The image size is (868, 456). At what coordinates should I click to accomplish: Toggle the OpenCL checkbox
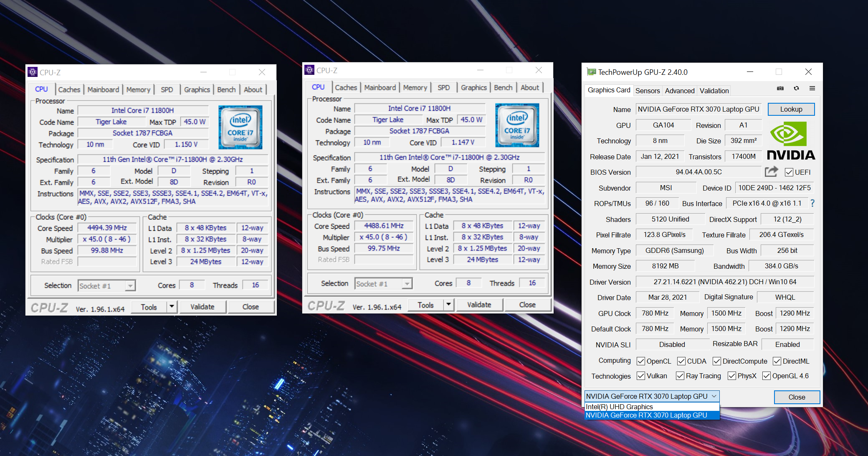641,361
